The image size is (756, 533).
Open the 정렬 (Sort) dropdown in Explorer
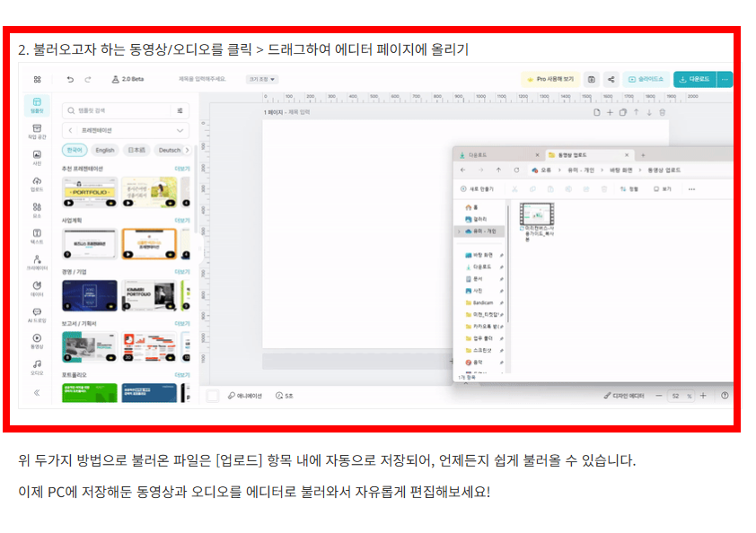630,188
